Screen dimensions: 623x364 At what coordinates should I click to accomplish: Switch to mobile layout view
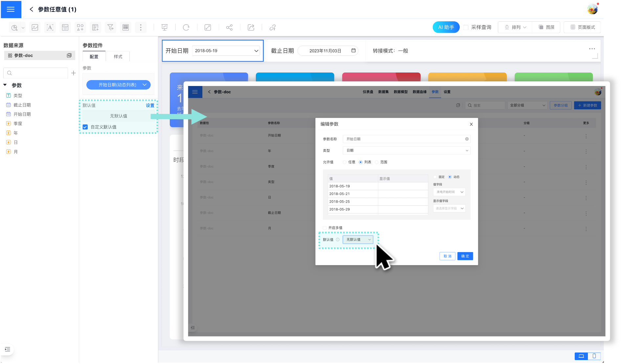pyautogui.click(x=594, y=356)
